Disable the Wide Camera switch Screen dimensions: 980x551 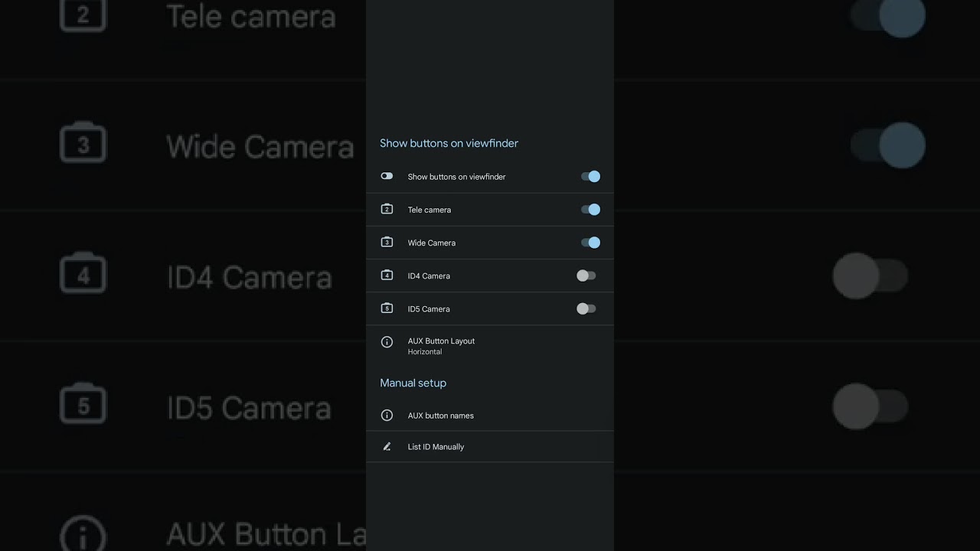[590, 243]
